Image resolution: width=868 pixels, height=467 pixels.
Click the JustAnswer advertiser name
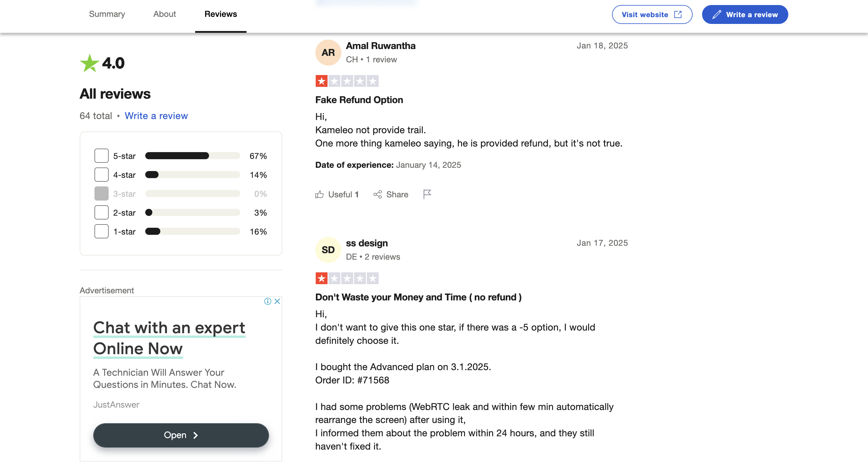[x=116, y=405]
